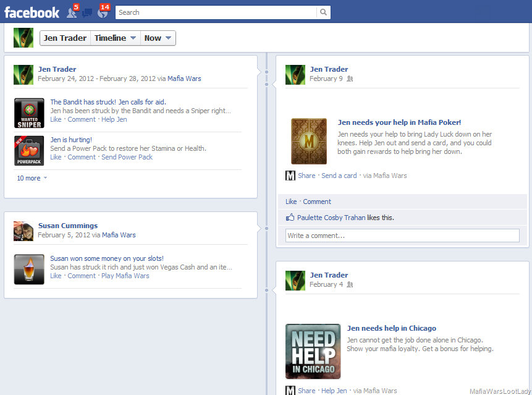532x395 pixels.
Task: Like the Jen is hurting story
Action: point(56,157)
